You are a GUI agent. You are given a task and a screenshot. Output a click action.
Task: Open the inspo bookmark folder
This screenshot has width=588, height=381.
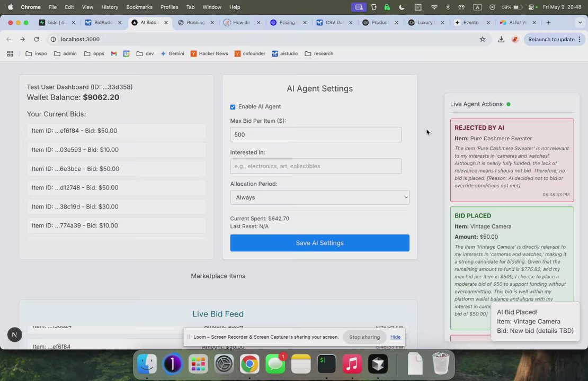(x=37, y=53)
